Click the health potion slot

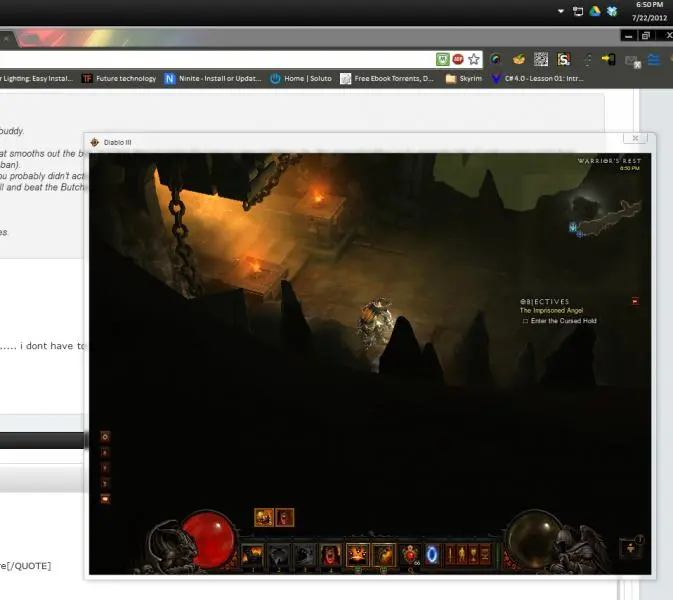(x=410, y=553)
